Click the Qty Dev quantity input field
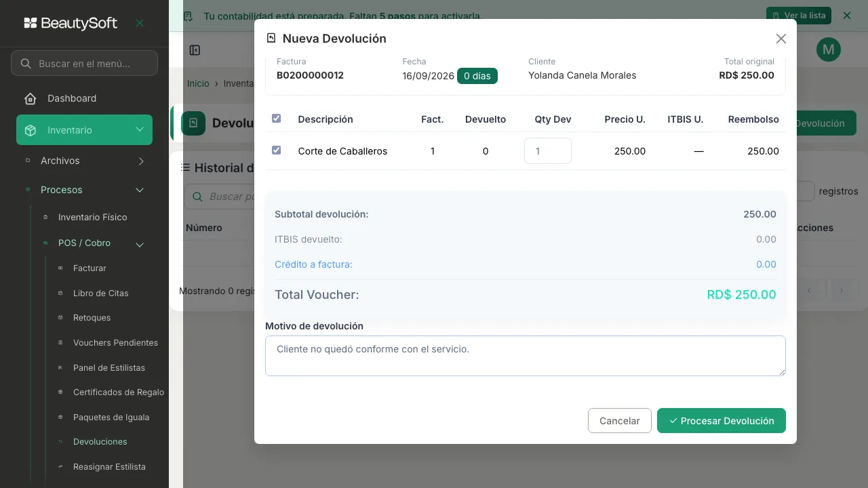This screenshot has height=488, width=868. pyautogui.click(x=548, y=151)
